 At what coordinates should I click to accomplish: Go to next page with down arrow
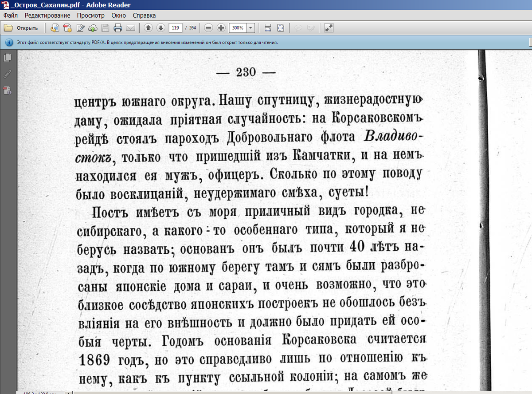coord(160,28)
